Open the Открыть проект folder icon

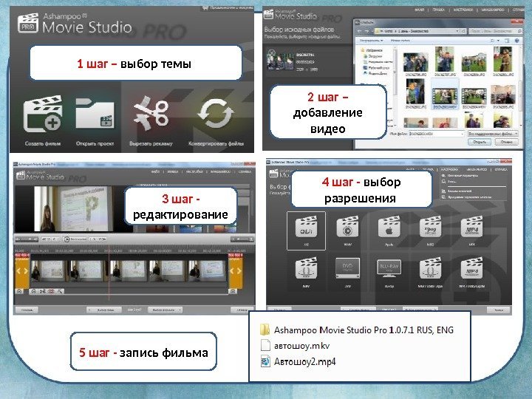pyautogui.click(x=95, y=113)
